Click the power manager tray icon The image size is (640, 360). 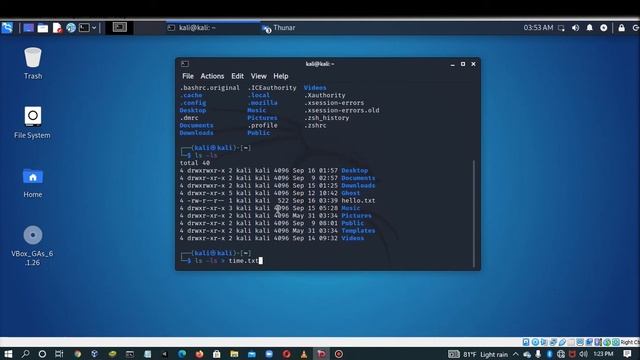pyautogui.click(x=604, y=28)
